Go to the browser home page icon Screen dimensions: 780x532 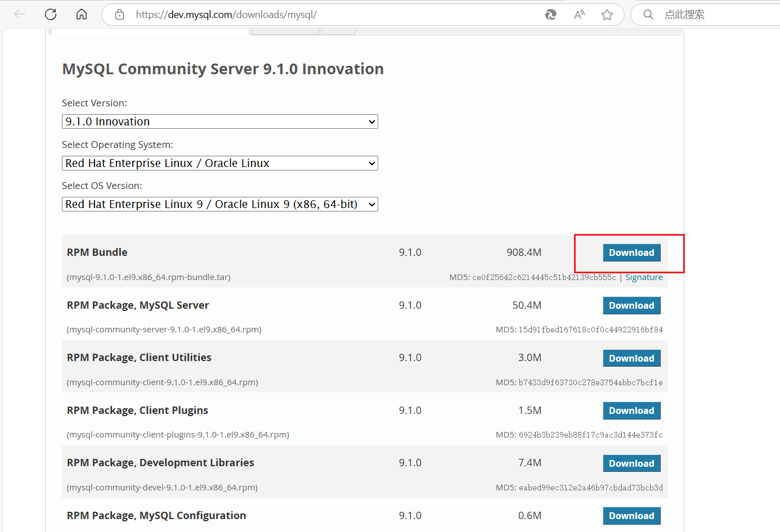pos(82,15)
